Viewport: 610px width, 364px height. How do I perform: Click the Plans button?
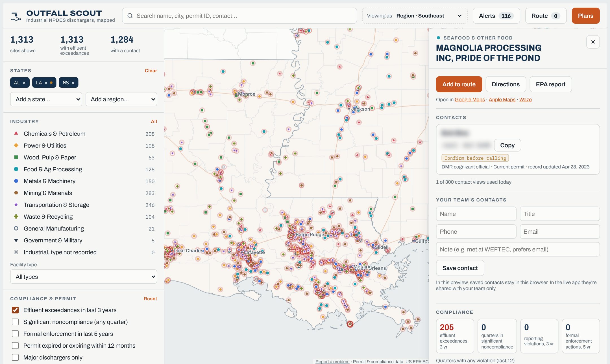586,16
